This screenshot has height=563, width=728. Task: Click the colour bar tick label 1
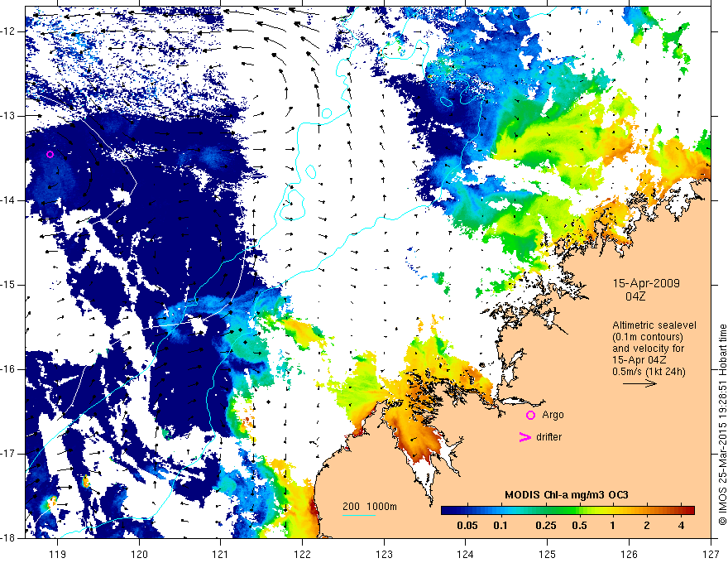tap(613, 526)
